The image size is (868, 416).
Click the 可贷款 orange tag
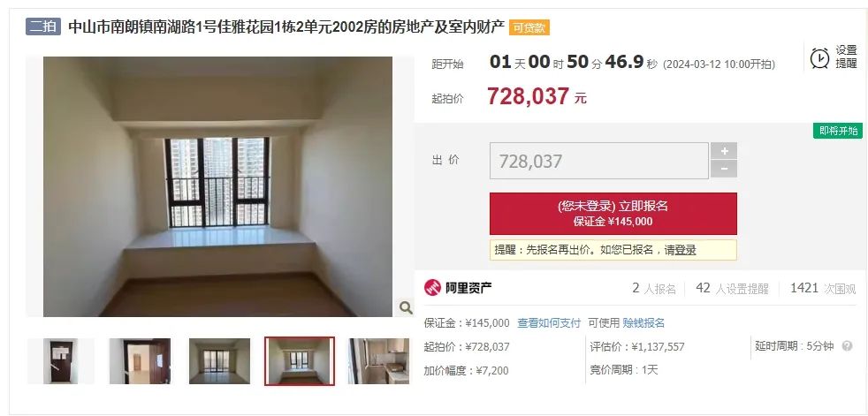click(529, 27)
